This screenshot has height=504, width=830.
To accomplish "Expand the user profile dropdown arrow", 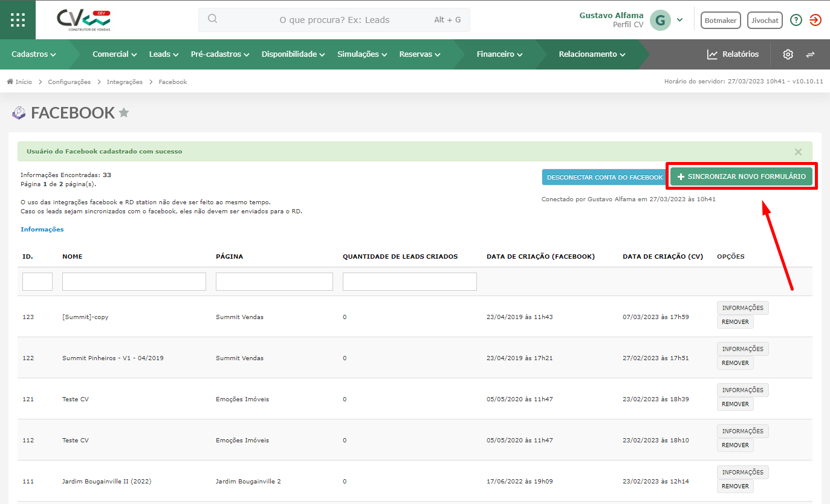I will click(679, 20).
